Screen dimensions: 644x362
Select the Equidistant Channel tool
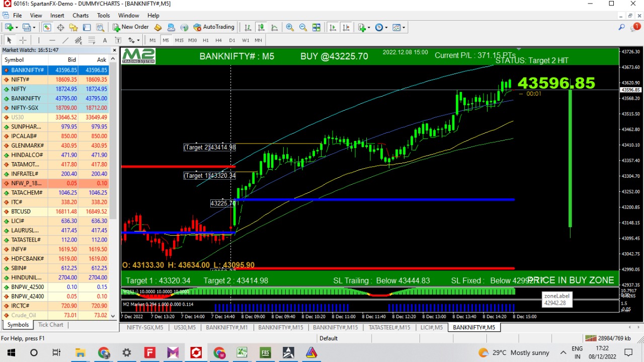tap(78, 40)
